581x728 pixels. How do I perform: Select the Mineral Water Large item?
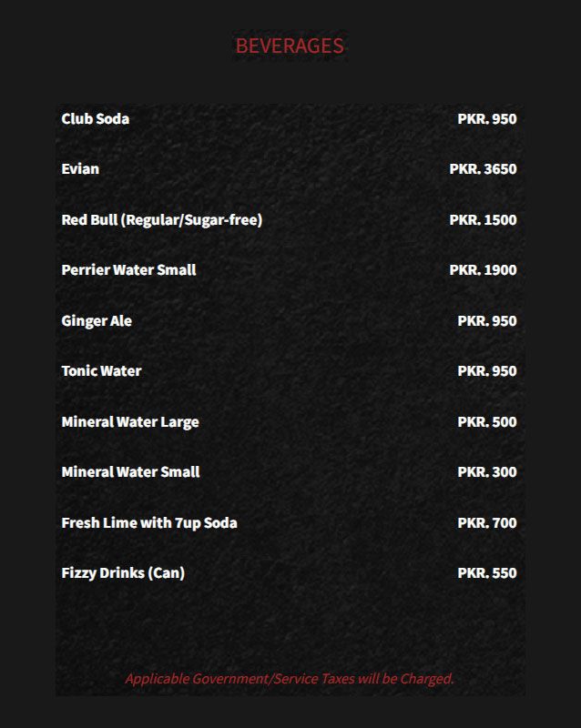point(130,422)
